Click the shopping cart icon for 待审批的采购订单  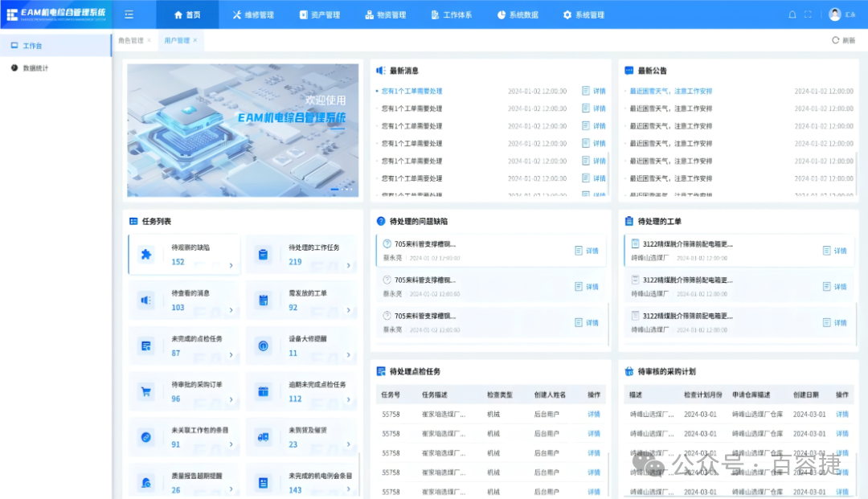click(146, 392)
